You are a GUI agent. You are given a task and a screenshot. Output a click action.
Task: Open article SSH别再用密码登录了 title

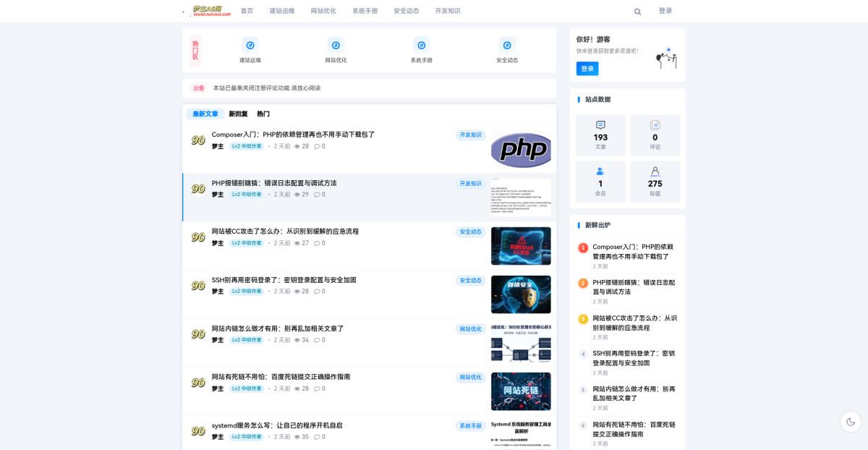click(x=284, y=280)
